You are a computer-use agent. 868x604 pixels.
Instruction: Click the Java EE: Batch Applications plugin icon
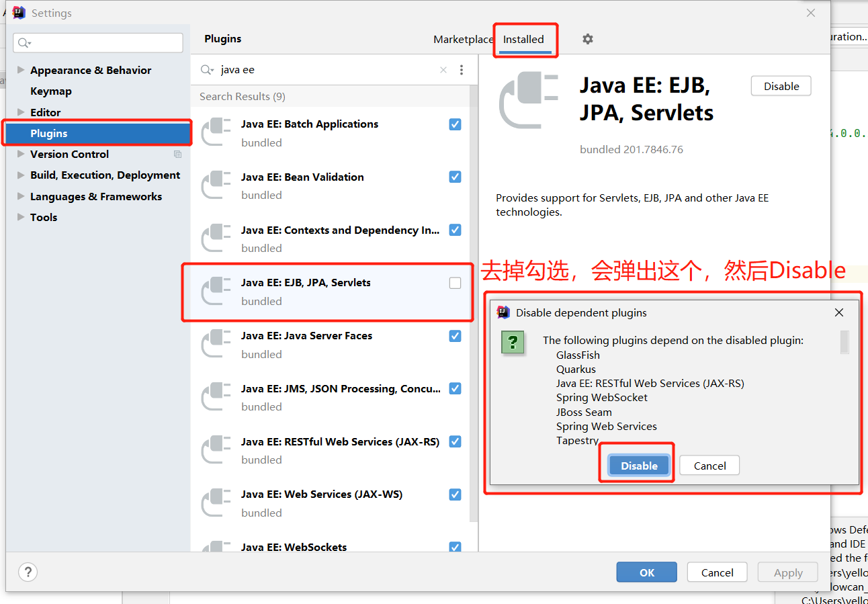coord(216,132)
